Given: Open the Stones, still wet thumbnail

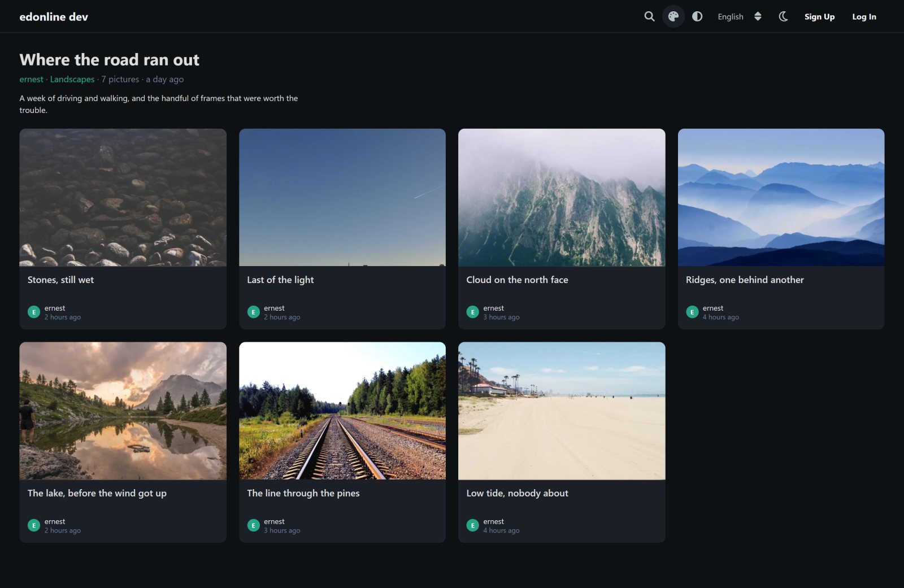Looking at the screenshot, I should point(123,197).
